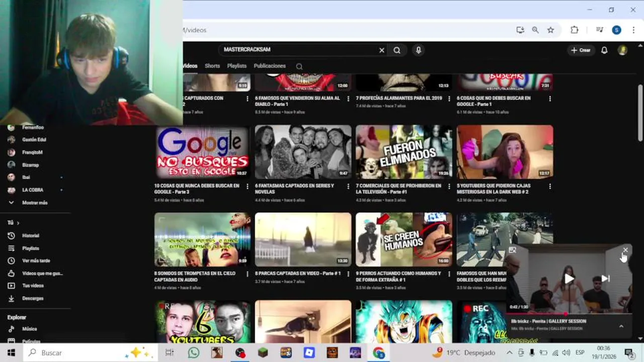
Task: Open the LA COBRA subscription channel
Action: pyautogui.click(x=33, y=190)
